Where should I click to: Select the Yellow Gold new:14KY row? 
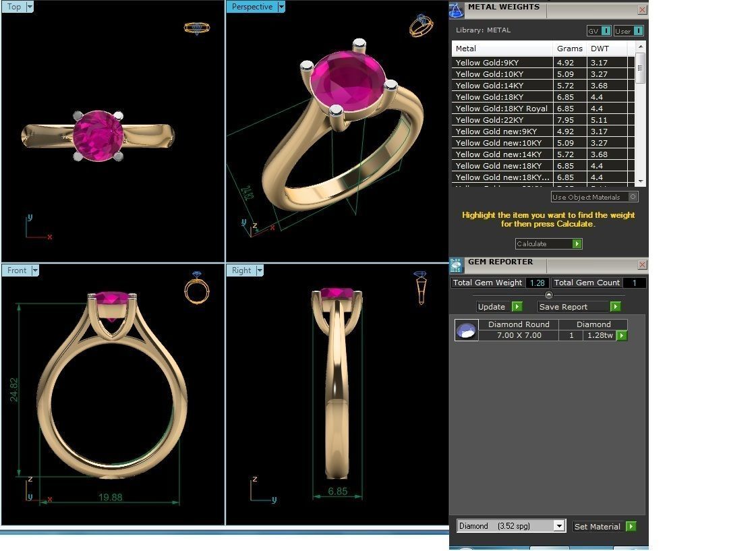pyautogui.click(x=543, y=154)
